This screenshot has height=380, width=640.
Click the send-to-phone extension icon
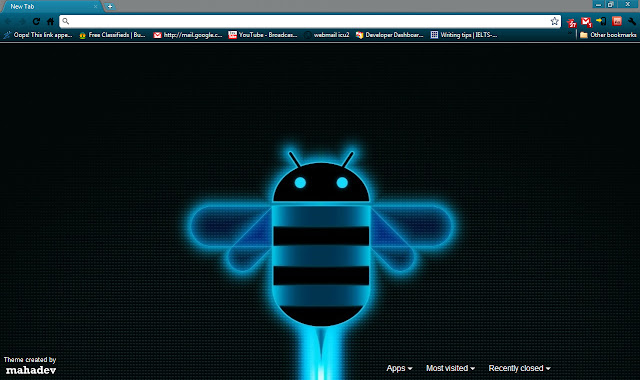(601, 21)
